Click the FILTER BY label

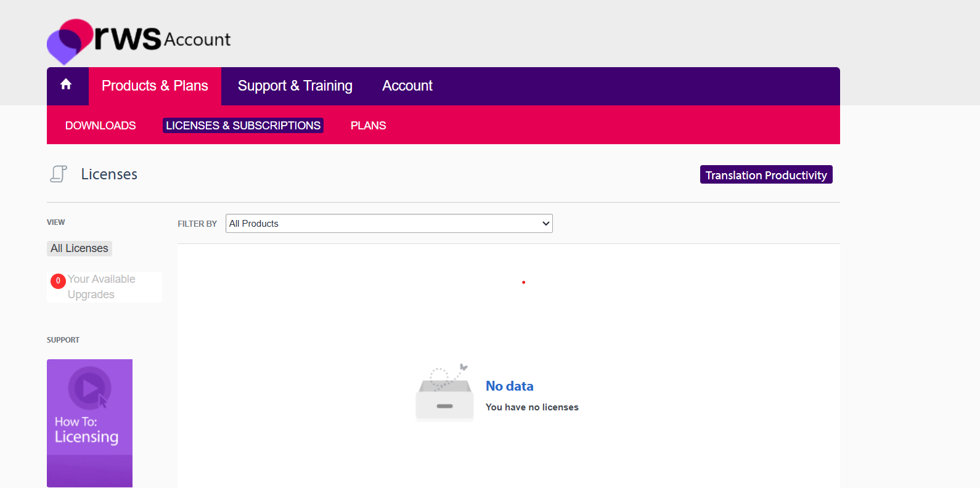point(197,224)
